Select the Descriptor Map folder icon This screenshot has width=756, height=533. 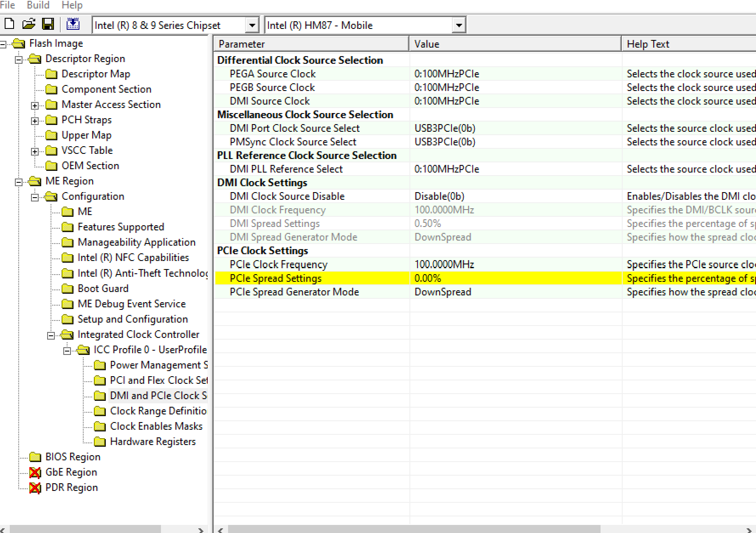click(x=51, y=74)
